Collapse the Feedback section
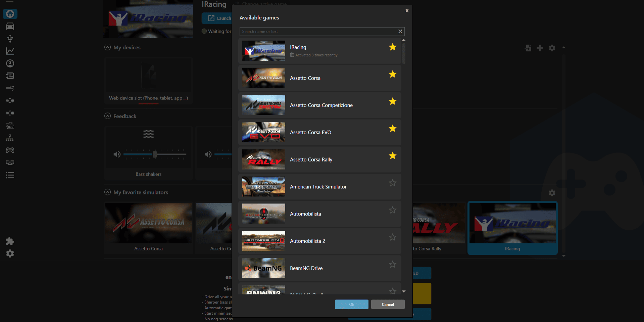Screen dimensions: 644x322 pos(107,116)
